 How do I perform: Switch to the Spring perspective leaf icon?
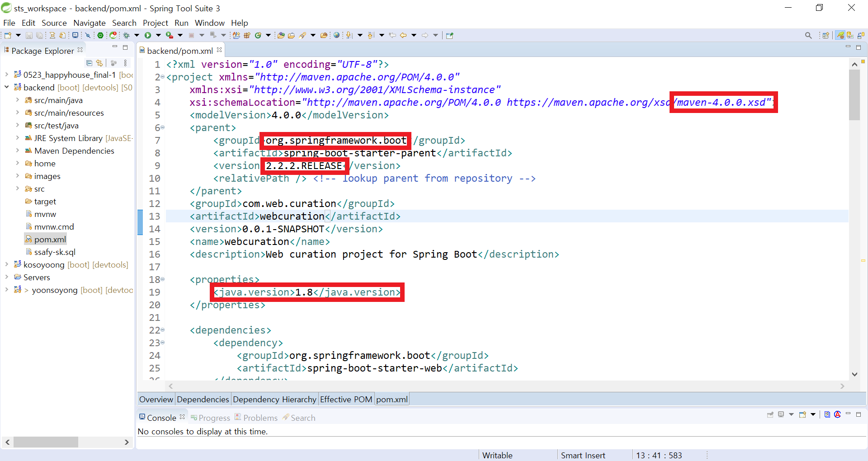[x=840, y=35]
